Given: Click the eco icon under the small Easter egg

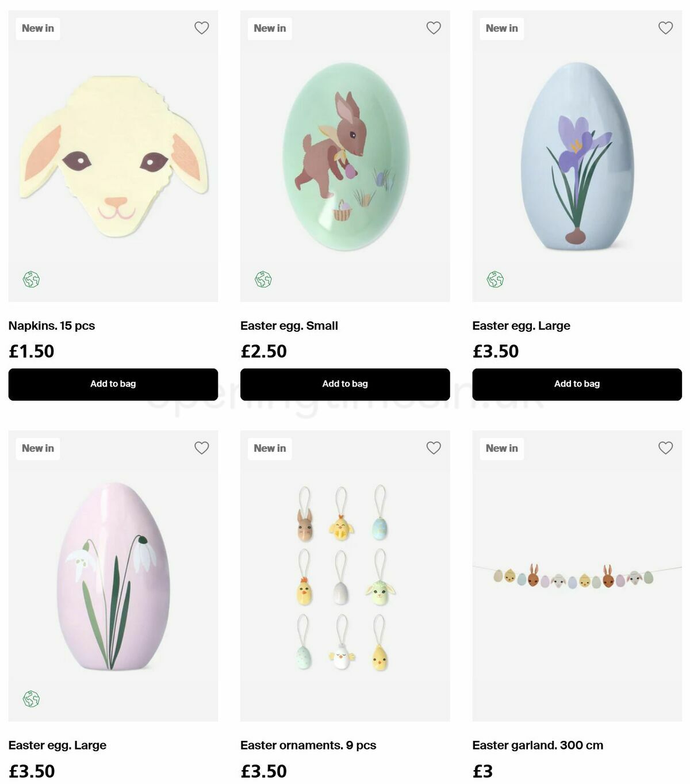Looking at the screenshot, I should click(x=264, y=280).
